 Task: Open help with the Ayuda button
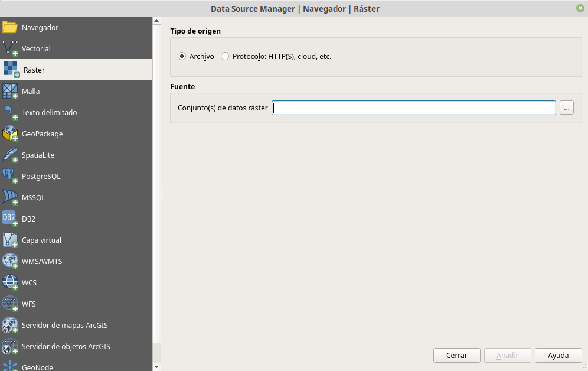click(558, 356)
